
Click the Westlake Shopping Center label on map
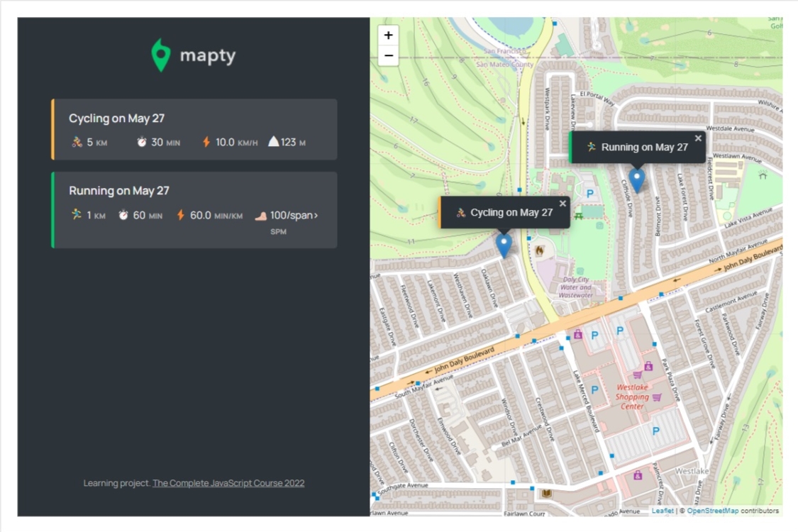tap(632, 397)
